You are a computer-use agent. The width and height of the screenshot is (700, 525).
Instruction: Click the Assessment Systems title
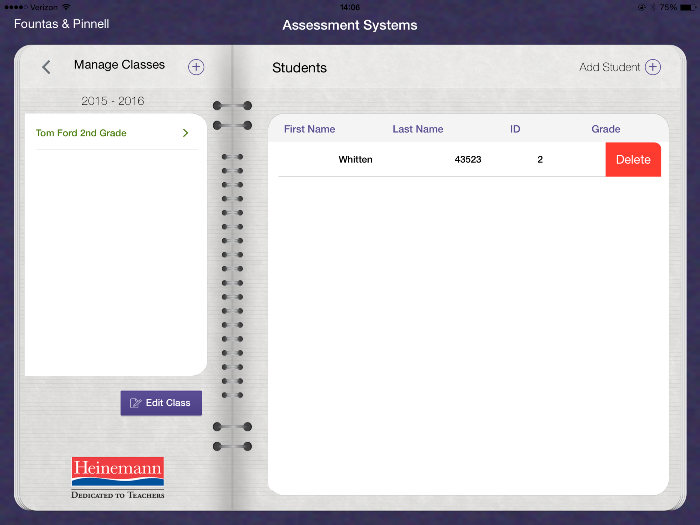tap(350, 25)
